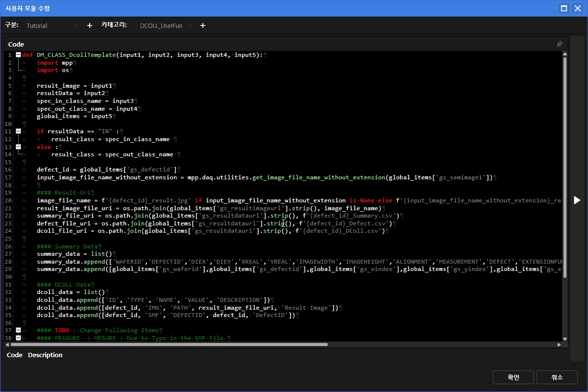Pin the Code panel using the pin icon

pos(560,44)
